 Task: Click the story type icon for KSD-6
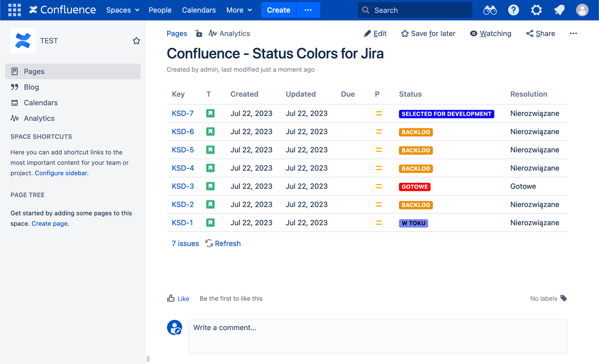pos(210,131)
